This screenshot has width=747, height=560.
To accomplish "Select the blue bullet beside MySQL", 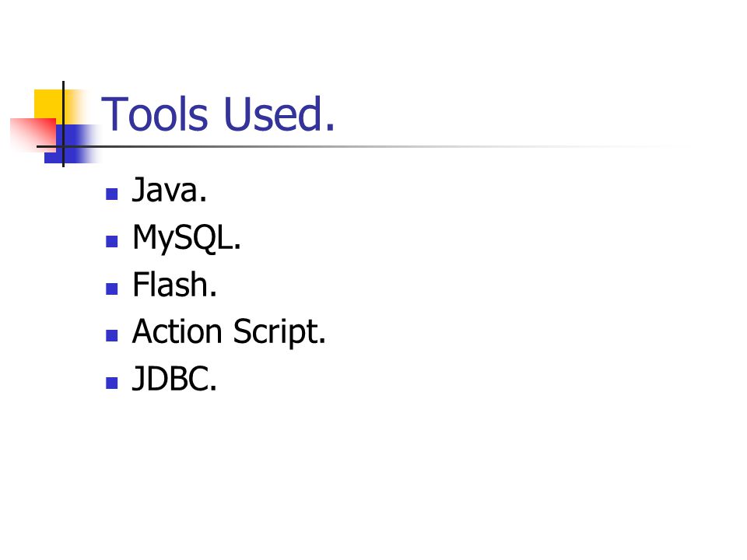I will (x=112, y=241).
